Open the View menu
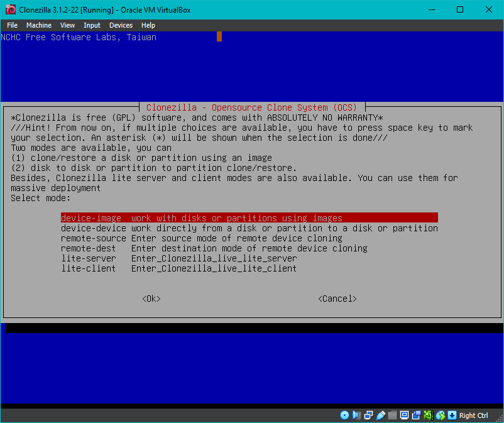 pos(67,25)
